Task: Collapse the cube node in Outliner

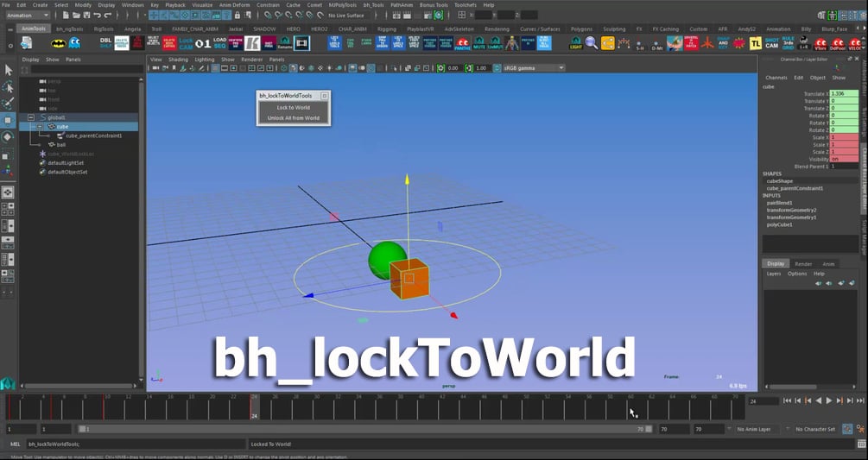Action: 40,127
